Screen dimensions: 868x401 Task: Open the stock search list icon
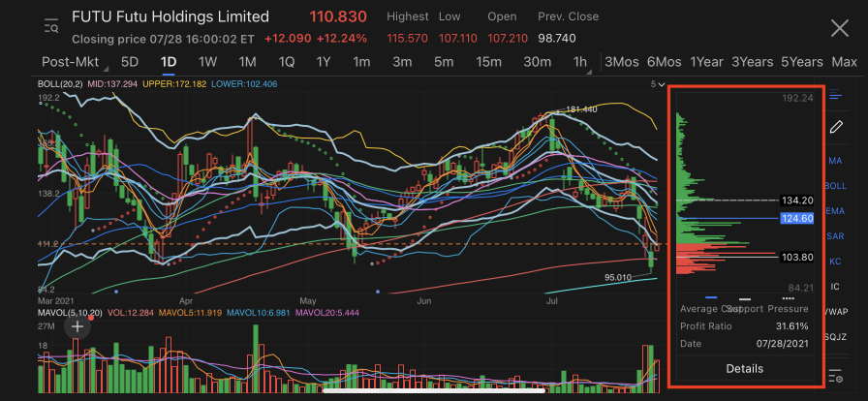click(51, 26)
